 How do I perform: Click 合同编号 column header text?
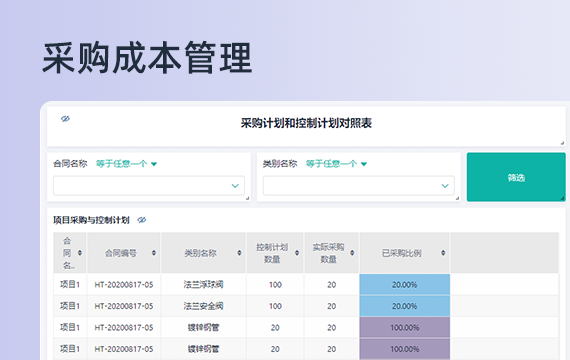[x=121, y=253]
